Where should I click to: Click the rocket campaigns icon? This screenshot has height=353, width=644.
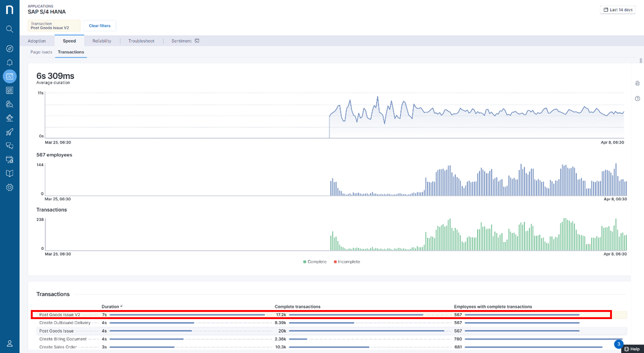(x=10, y=132)
